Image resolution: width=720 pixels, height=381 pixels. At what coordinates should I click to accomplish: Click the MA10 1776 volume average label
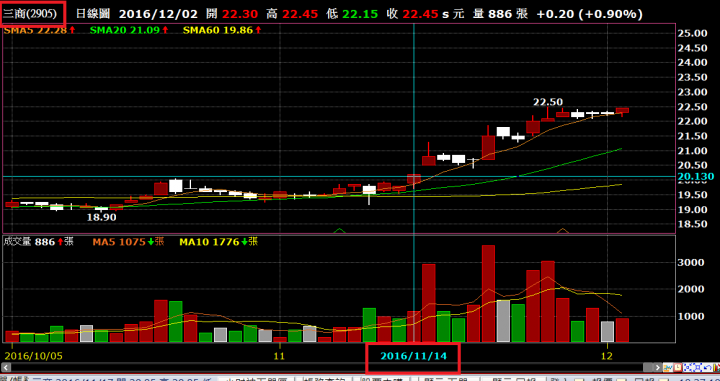(x=219, y=241)
